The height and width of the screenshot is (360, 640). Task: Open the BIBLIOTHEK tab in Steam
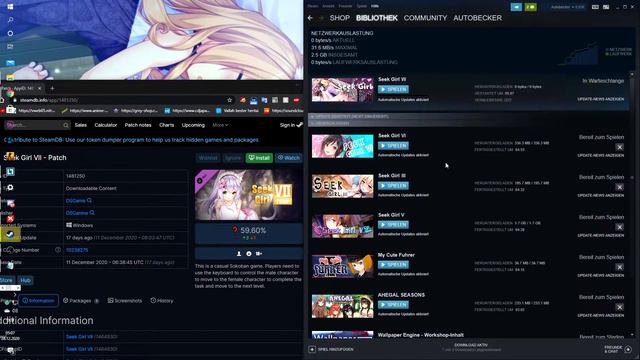point(377,18)
